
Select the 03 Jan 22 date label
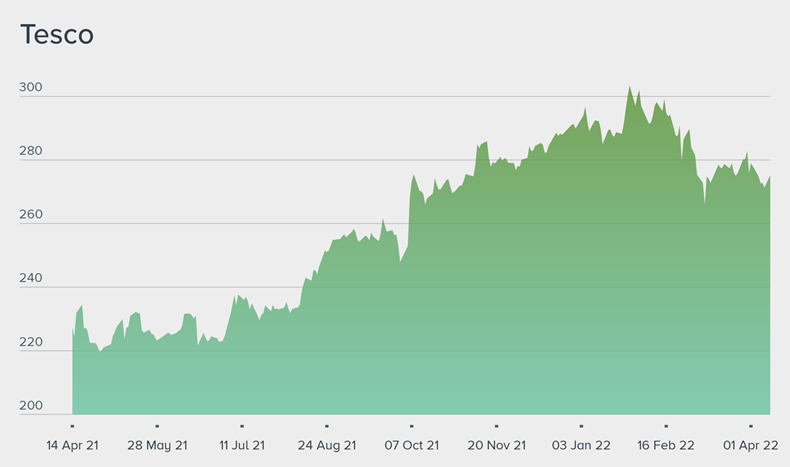point(581,445)
